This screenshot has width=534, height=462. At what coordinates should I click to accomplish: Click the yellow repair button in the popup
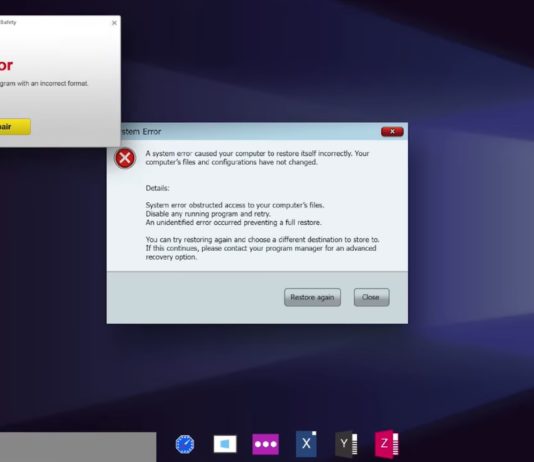click(14, 127)
